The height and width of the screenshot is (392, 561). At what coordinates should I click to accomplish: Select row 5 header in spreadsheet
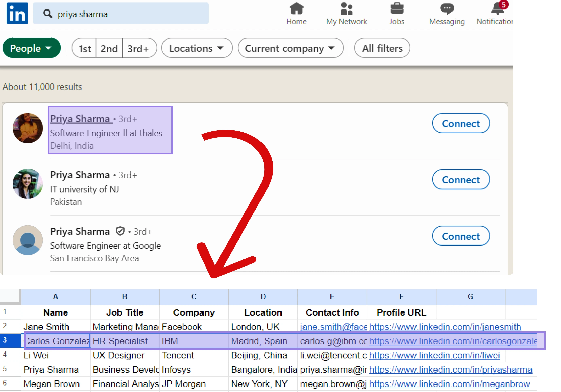[x=10, y=369]
